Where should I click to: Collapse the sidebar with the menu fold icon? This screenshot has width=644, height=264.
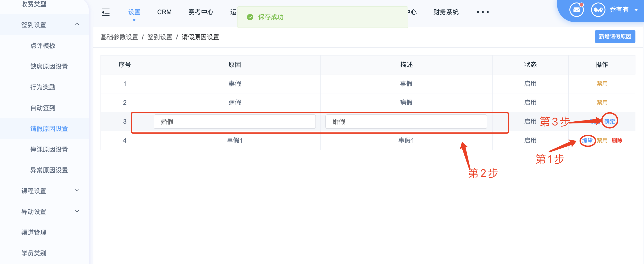[x=106, y=12]
